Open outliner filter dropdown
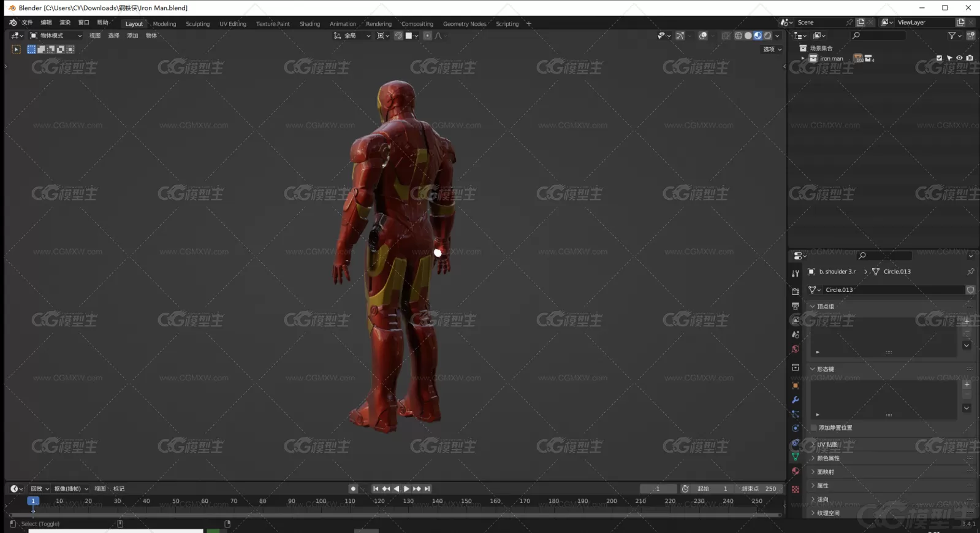This screenshot has width=980, height=533. click(x=955, y=36)
